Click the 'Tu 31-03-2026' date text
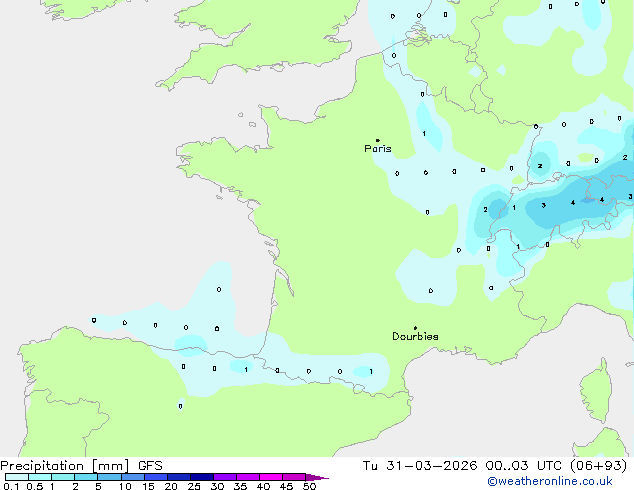Viewport: 634px width, 490px height. click(420, 466)
